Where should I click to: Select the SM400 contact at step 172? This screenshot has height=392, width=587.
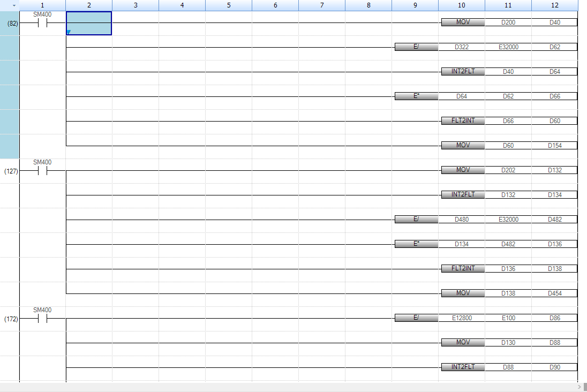pyautogui.click(x=42, y=319)
